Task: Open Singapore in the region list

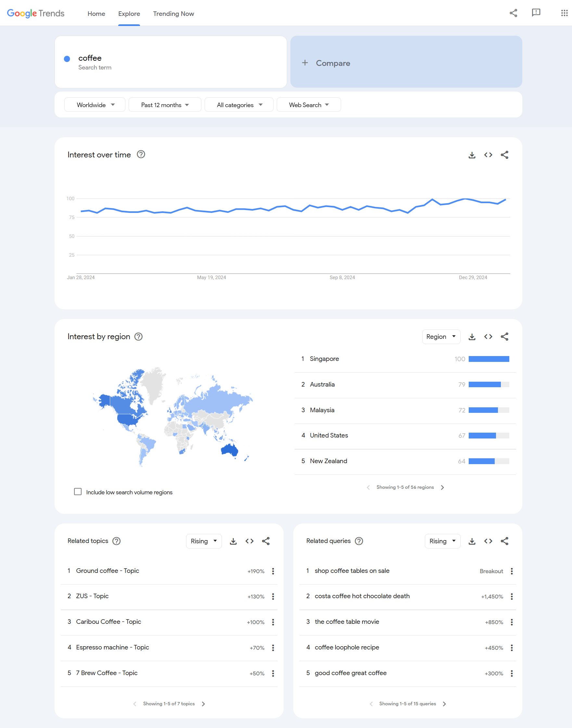Action: (x=324, y=359)
